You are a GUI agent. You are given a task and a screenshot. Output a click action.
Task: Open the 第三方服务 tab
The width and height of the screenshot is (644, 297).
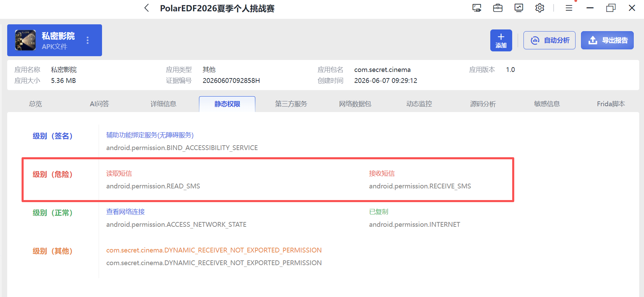click(x=291, y=104)
